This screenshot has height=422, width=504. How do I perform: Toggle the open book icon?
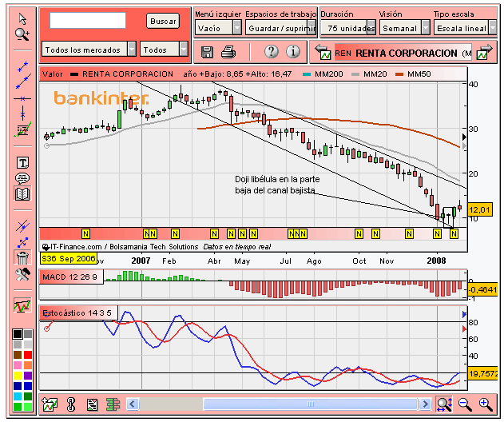22,193
